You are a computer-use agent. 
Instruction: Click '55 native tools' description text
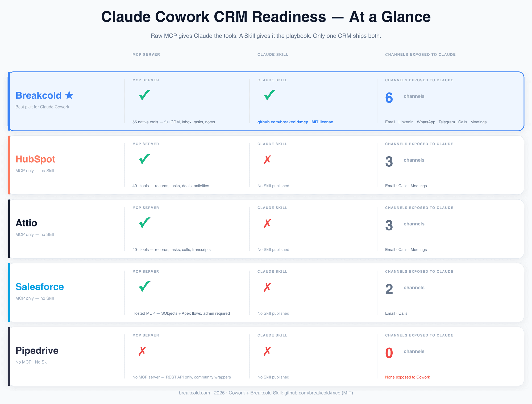(174, 122)
